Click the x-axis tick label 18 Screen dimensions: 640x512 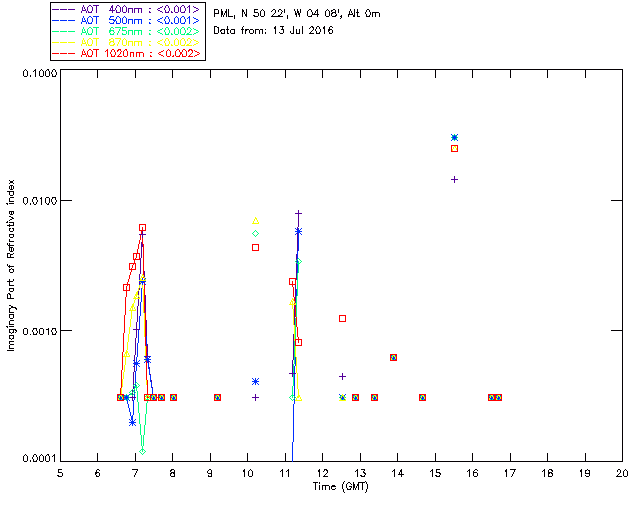[x=547, y=473]
